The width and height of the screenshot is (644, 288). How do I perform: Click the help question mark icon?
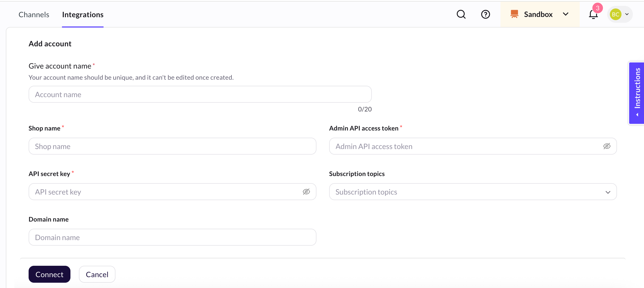tap(485, 14)
